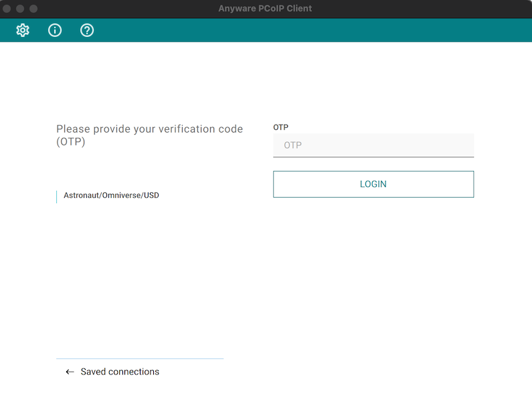Return to Saved connections

coord(120,372)
